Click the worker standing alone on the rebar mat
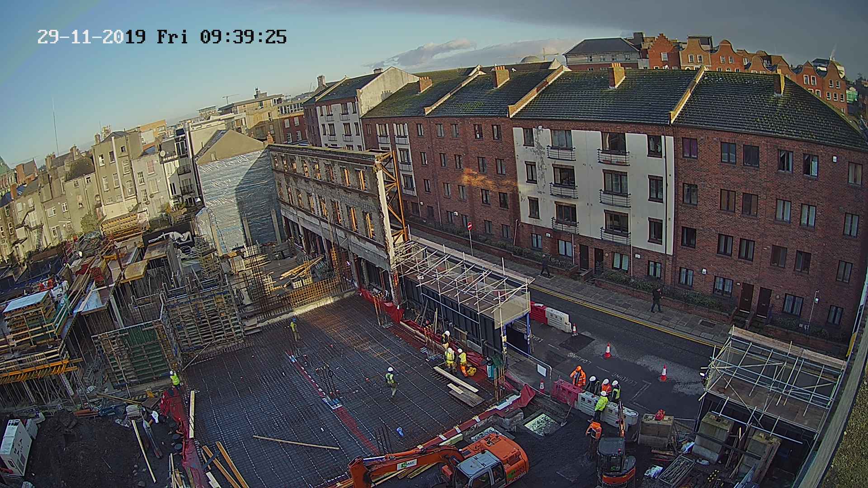The width and height of the screenshot is (868, 488). (x=391, y=379)
